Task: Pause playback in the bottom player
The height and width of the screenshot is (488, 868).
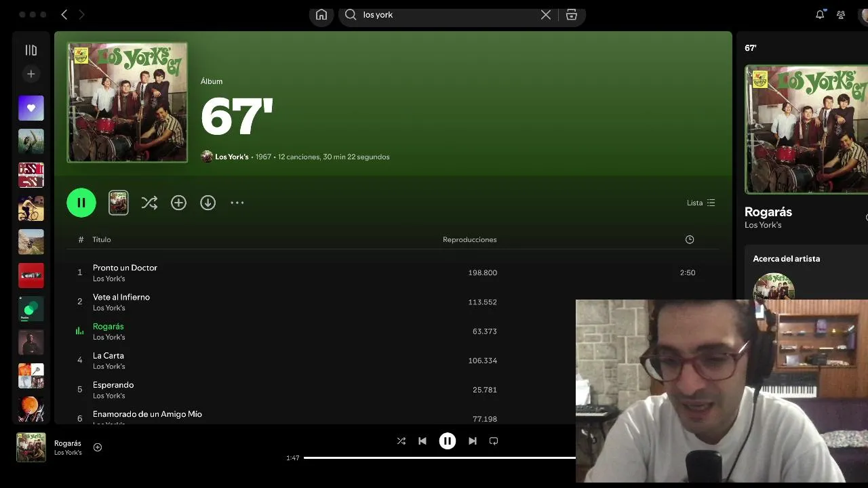Action: 448,441
